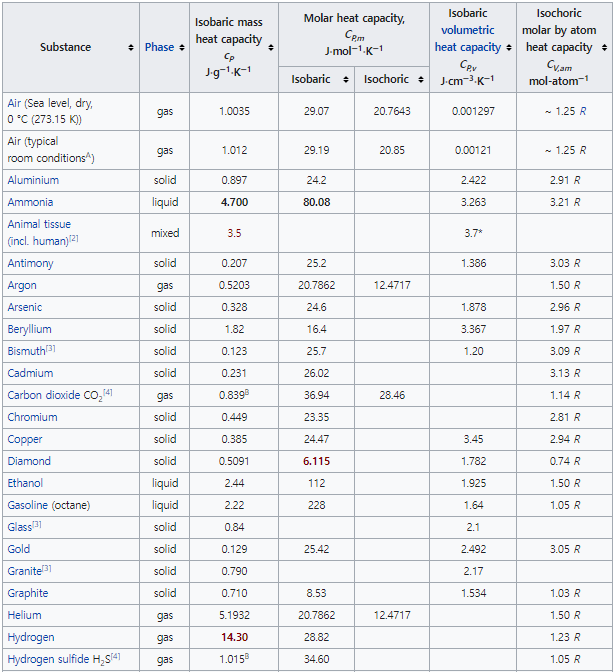Sort table by Substance column arrows
Viewport: 615px width, 672px height.
tap(131, 48)
